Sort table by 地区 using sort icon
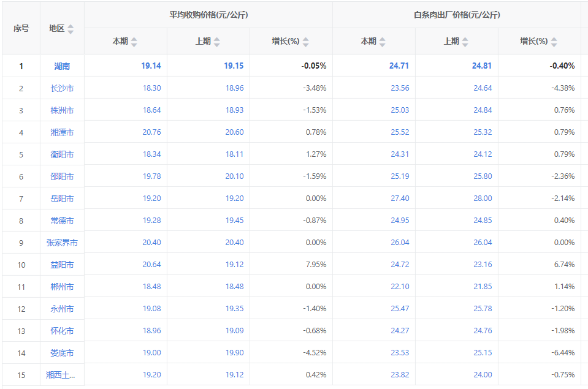The height and width of the screenshot is (389, 588). (71, 29)
